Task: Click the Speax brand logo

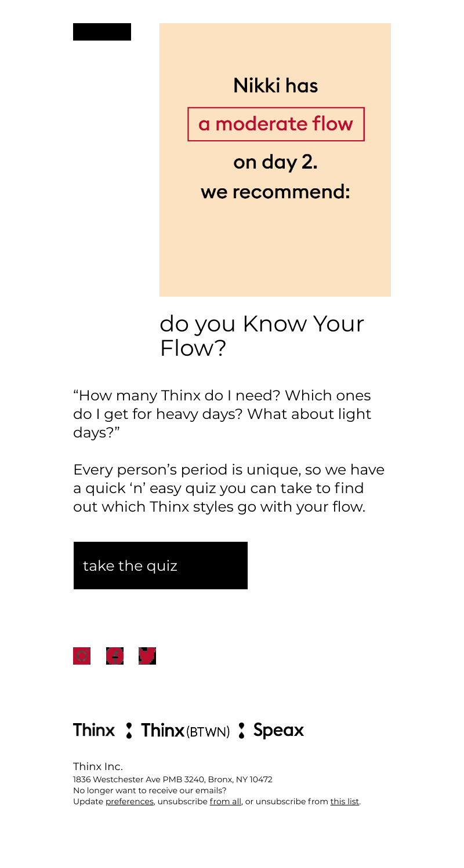Action: pyautogui.click(x=278, y=730)
